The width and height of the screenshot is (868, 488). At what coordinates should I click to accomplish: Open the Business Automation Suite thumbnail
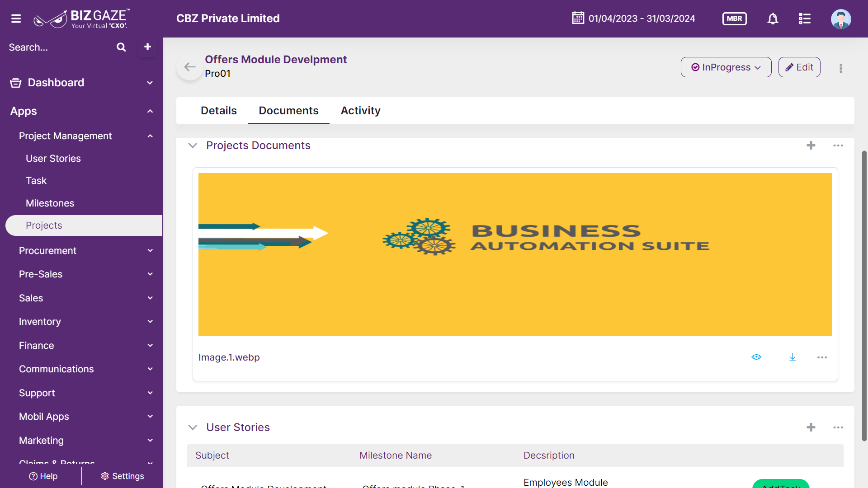(515, 254)
